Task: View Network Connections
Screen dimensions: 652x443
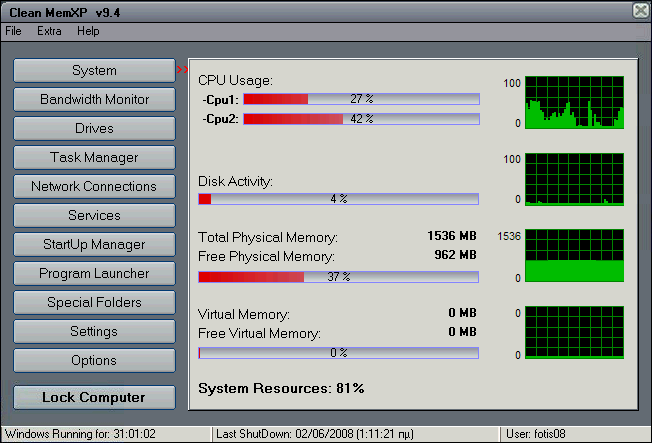Action: (x=94, y=186)
